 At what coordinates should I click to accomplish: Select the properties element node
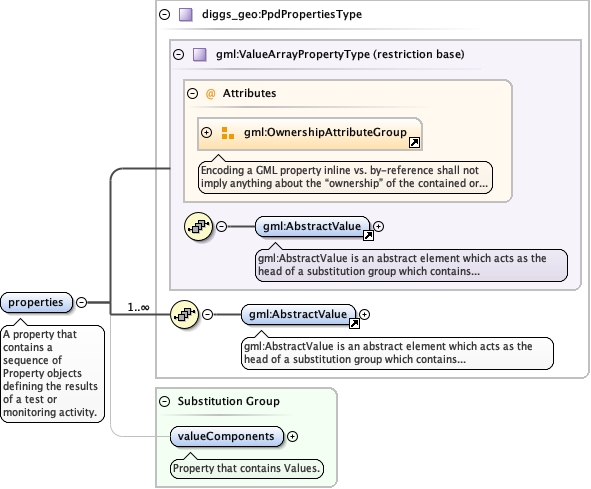pos(36,302)
